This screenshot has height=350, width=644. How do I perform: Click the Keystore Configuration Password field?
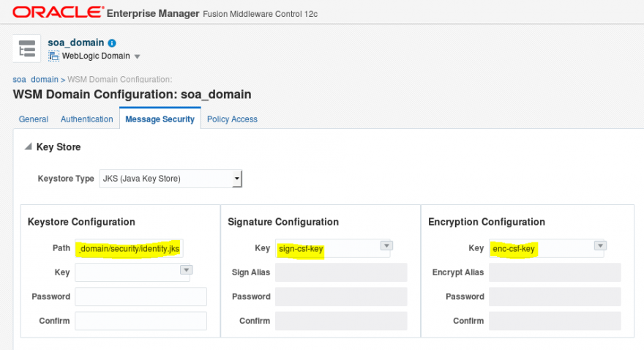(x=141, y=297)
